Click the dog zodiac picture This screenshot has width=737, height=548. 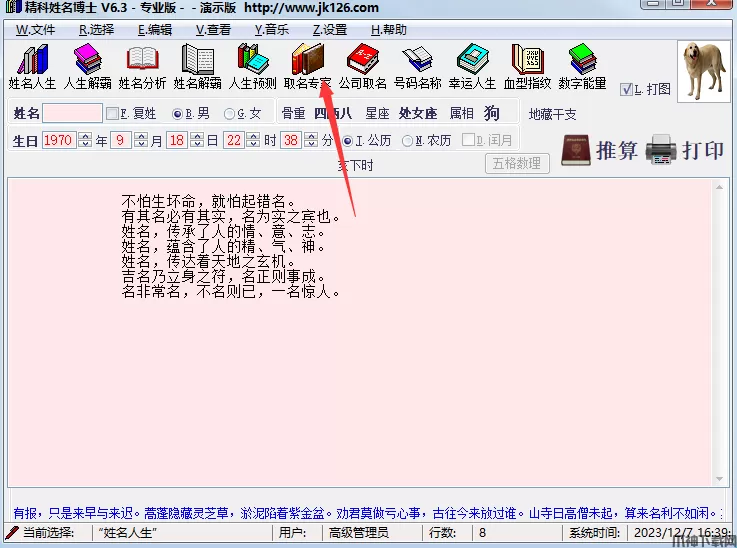coord(703,71)
